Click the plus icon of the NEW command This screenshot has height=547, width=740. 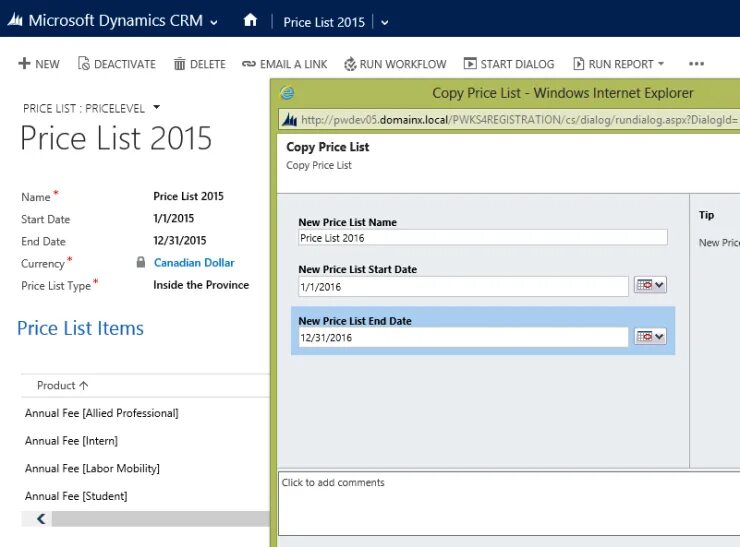[x=24, y=63]
